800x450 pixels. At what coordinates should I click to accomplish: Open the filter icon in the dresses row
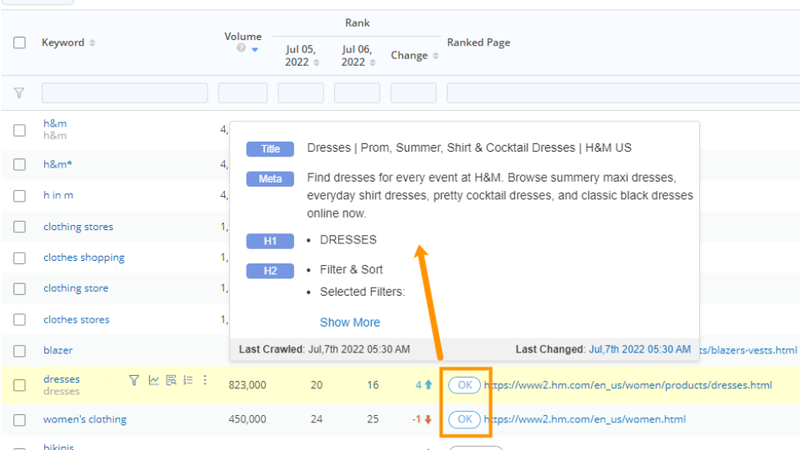[134, 380]
